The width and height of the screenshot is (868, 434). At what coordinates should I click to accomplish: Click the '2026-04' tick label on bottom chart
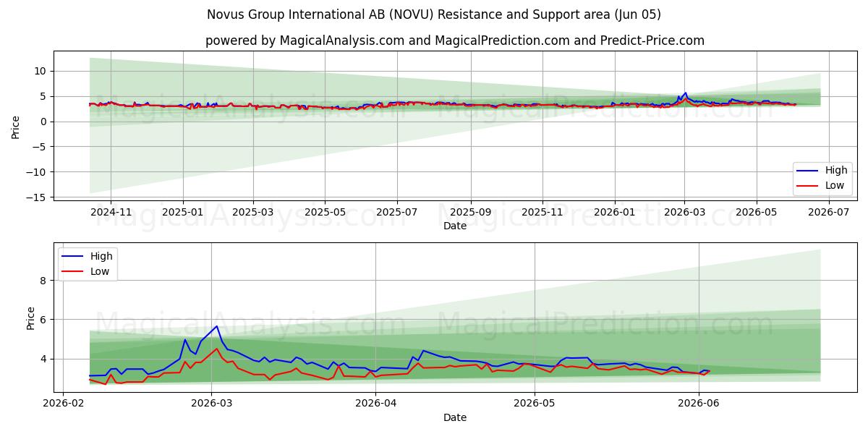tap(376, 404)
